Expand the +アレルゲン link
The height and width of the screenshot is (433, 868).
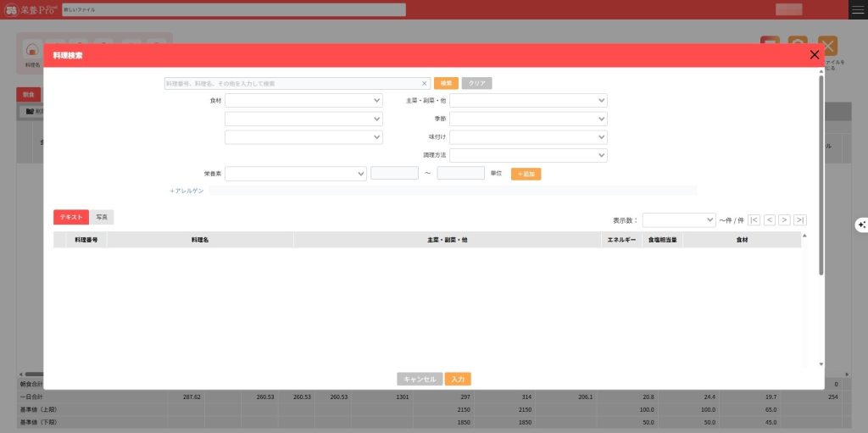[x=186, y=192]
